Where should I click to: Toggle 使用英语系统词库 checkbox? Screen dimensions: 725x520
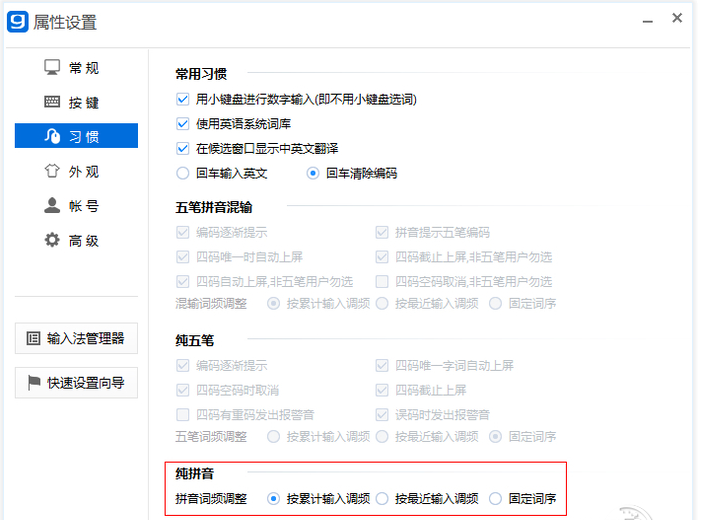click(183, 124)
